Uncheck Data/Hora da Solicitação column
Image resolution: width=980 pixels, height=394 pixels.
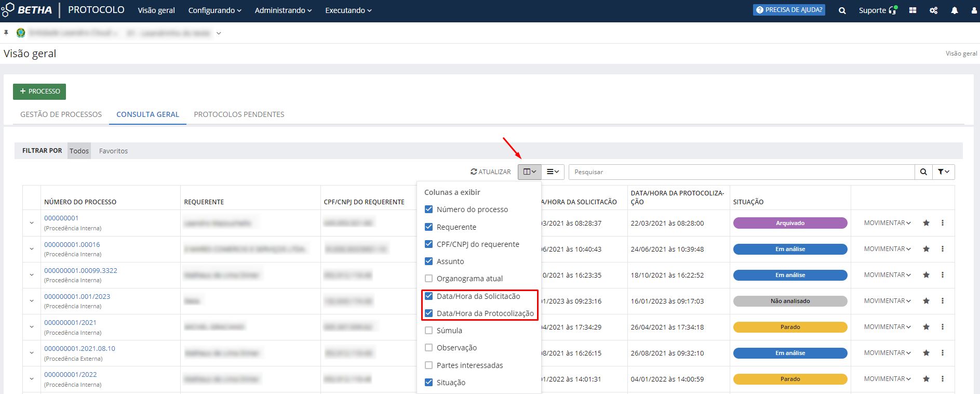(x=429, y=296)
